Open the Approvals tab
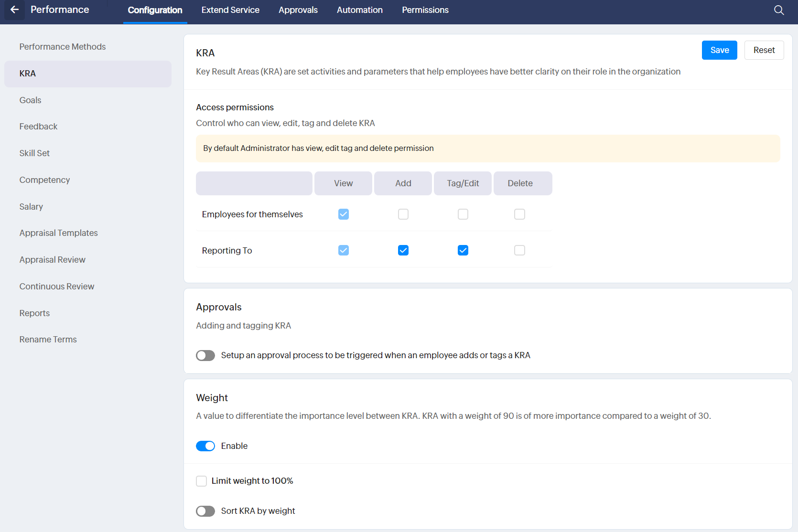This screenshot has width=798, height=532. click(x=298, y=10)
